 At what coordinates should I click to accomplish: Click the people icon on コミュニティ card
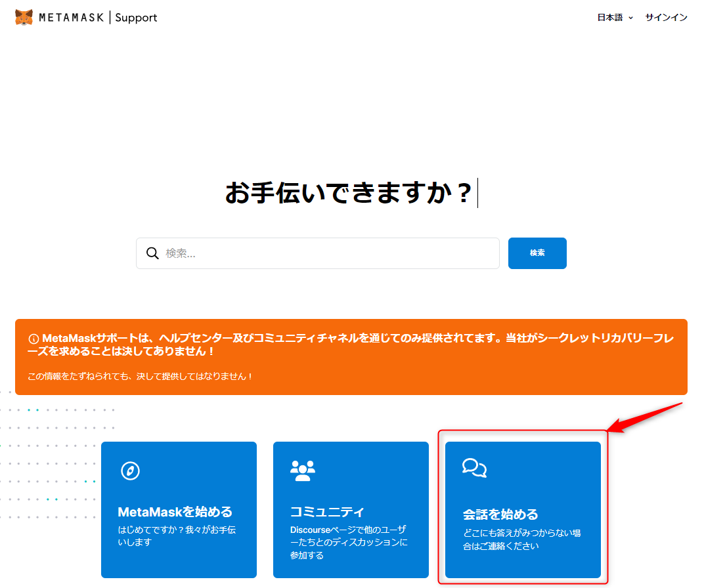[303, 471]
